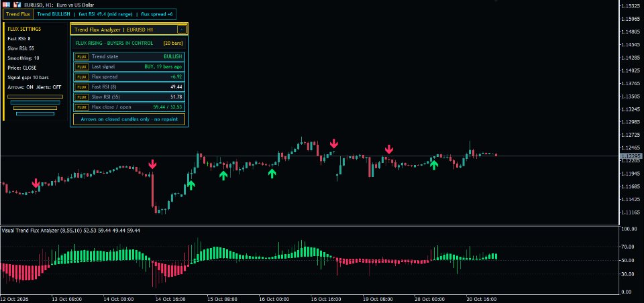The image size is (644, 303).
Task: Click 'Smoothing: 10' setting
Action: click(23, 58)
